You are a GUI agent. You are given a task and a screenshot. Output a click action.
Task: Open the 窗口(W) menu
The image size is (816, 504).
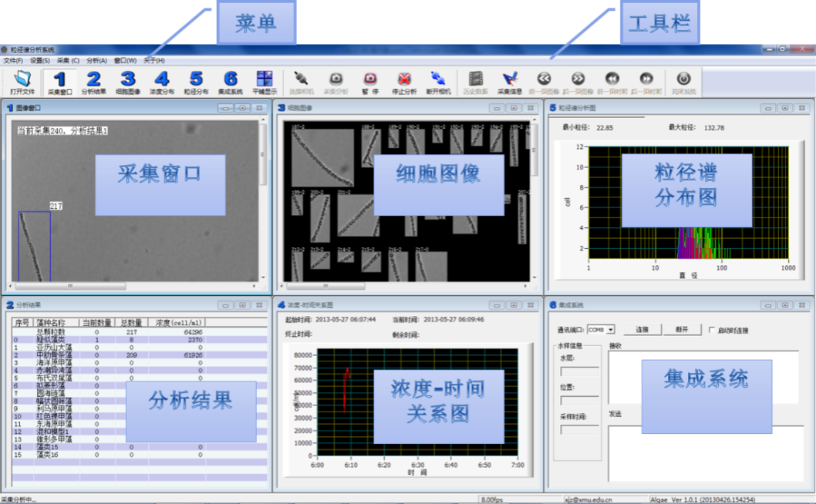pos(125,60)
